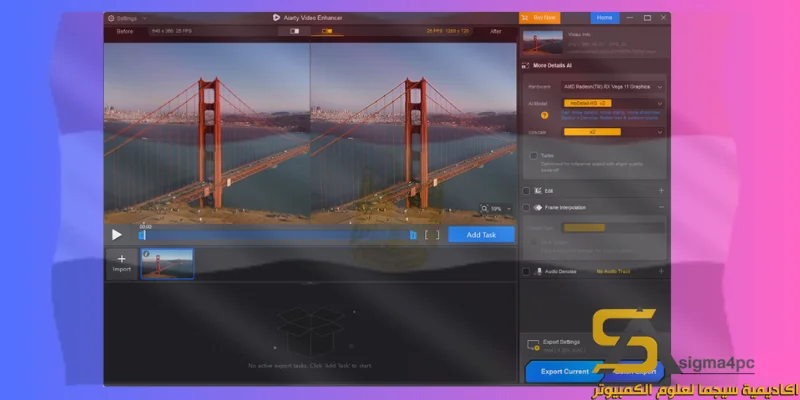Open the AI Model dropdown
Image resolution: width=800 pixels, height=400 pixels.
[613, 104]
